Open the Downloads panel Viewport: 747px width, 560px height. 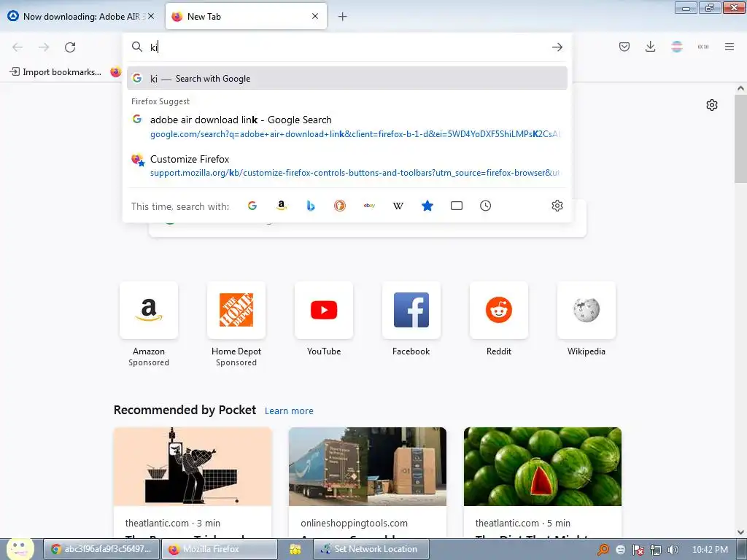650,47
